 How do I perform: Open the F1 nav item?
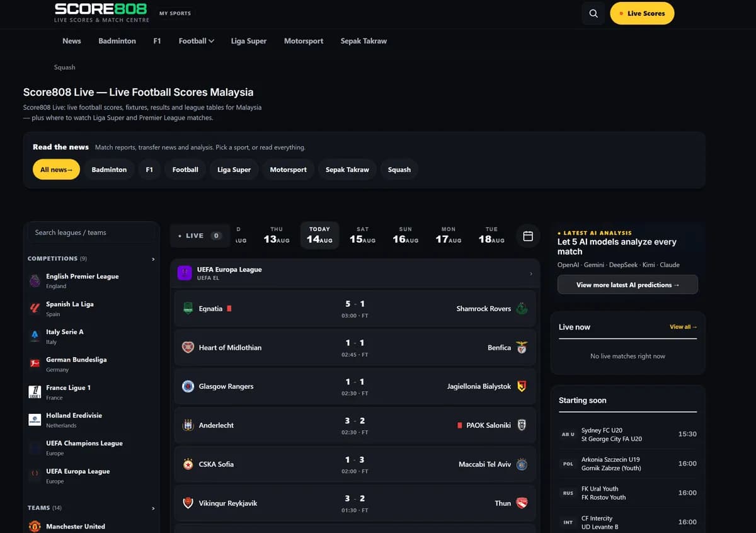tap(157, 41)
